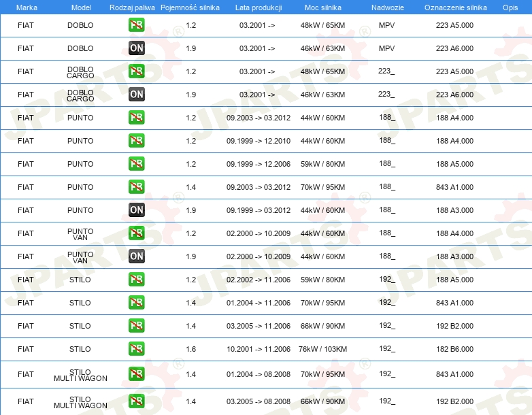
Task: Click the petrol icon in the STILO MULTI WAGON 70kW row
Action: [136, 373]
